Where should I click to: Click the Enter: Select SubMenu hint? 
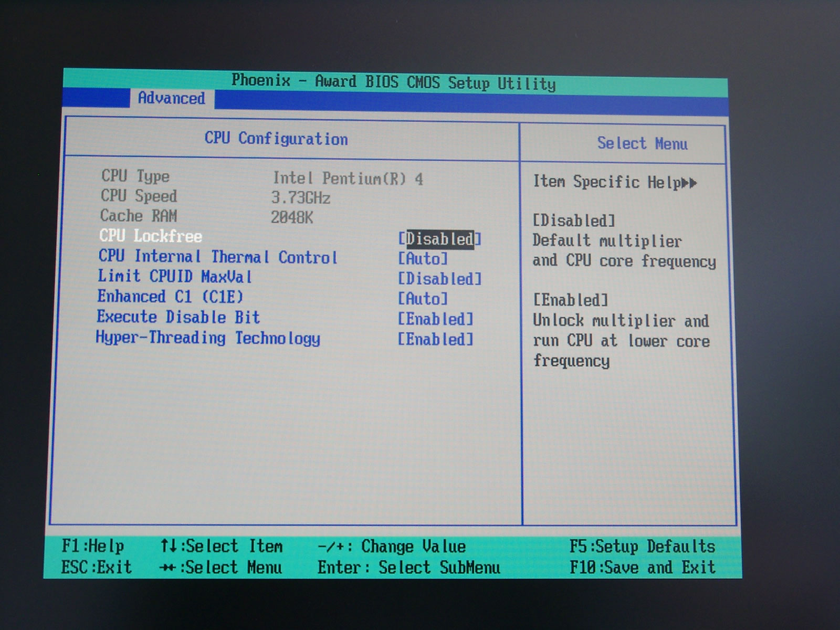click(408, 568)
